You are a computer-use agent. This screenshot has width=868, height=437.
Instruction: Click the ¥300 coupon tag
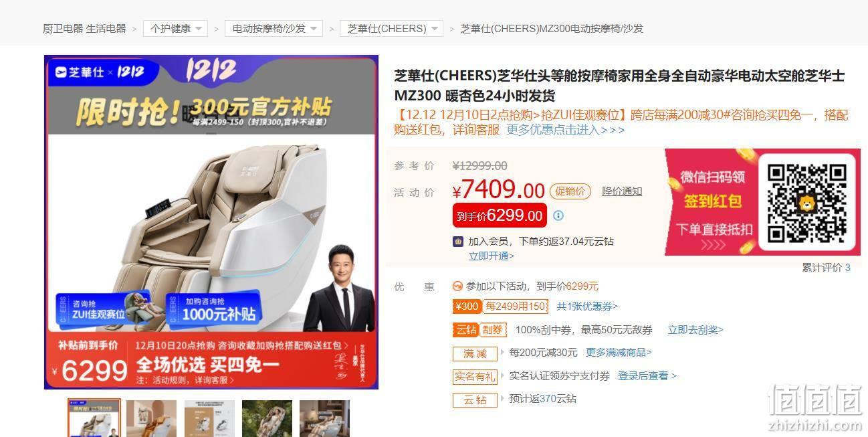(467, 307)
